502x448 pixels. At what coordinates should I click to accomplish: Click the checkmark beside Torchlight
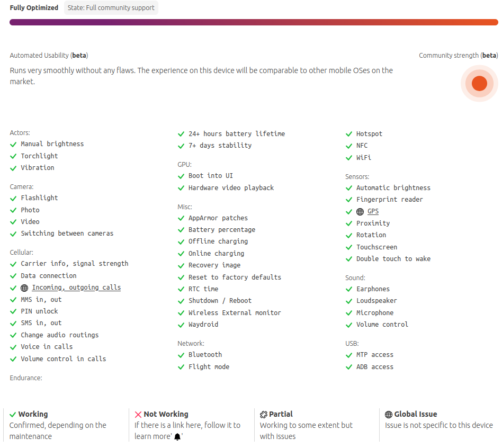[13, 156]
